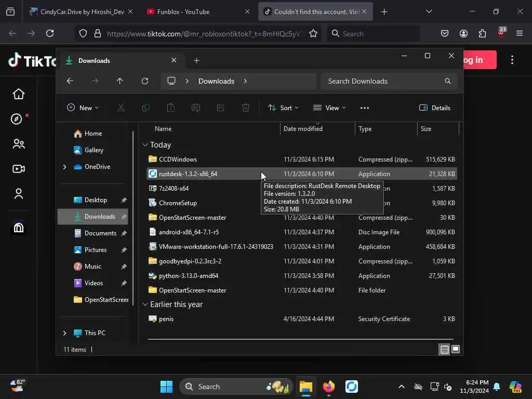Open TikTok Profile person icon

tap(19, 194)
